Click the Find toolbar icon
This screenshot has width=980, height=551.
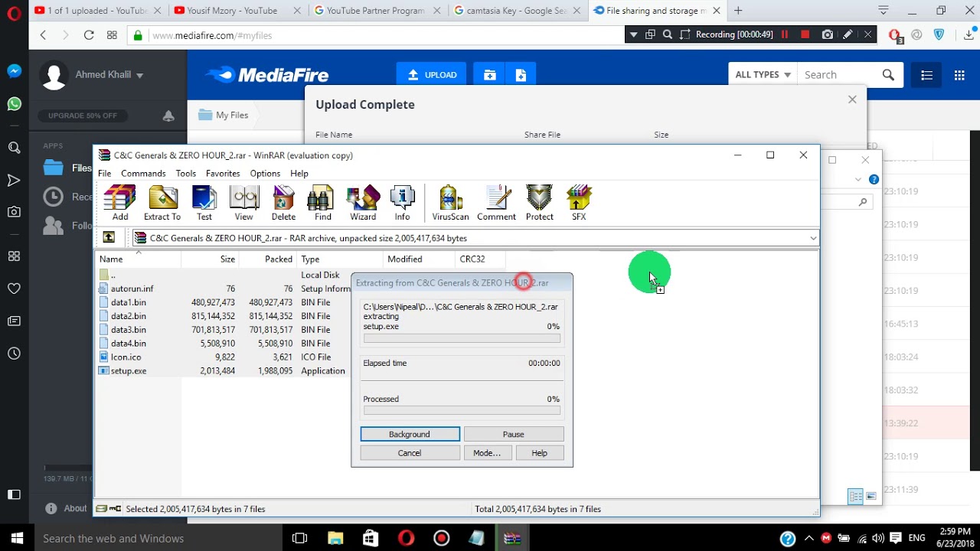point(323,203)
